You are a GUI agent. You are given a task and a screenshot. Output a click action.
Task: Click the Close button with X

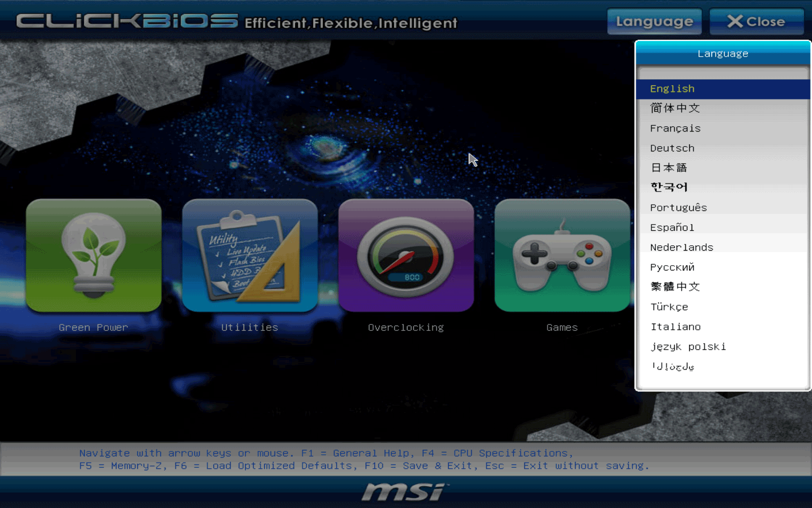click(756, 22)
